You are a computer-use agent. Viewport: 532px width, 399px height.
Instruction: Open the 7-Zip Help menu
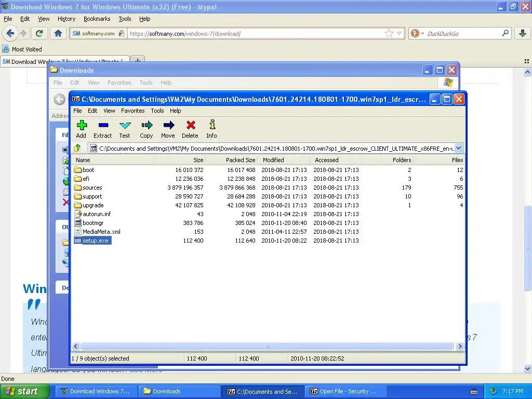176,111
